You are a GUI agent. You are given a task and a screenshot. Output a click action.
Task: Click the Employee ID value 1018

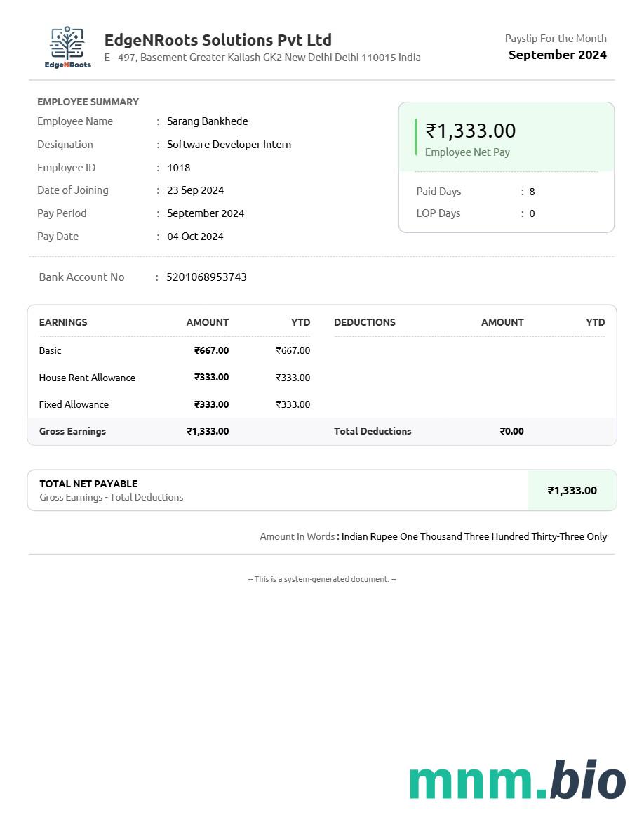178,168
